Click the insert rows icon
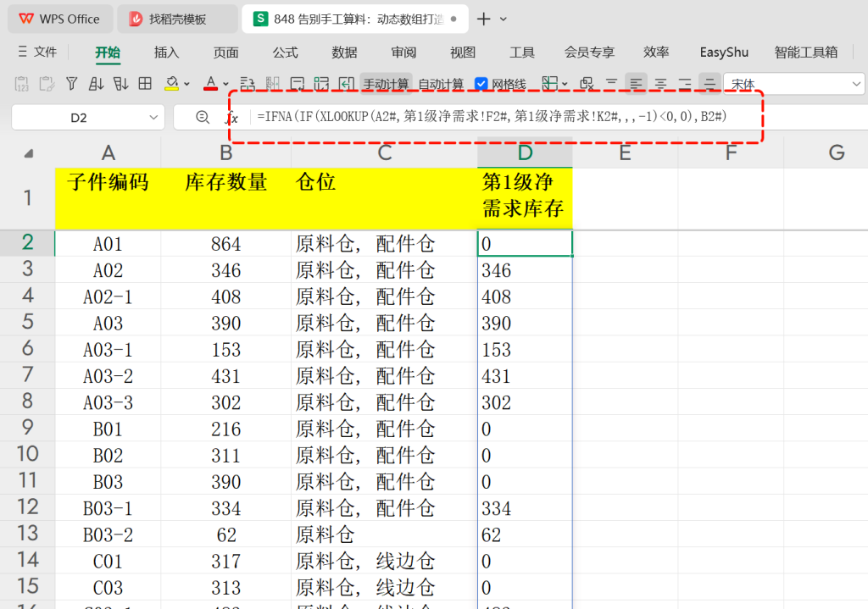This screenshot has height=609, width=868. coord(248,84)
